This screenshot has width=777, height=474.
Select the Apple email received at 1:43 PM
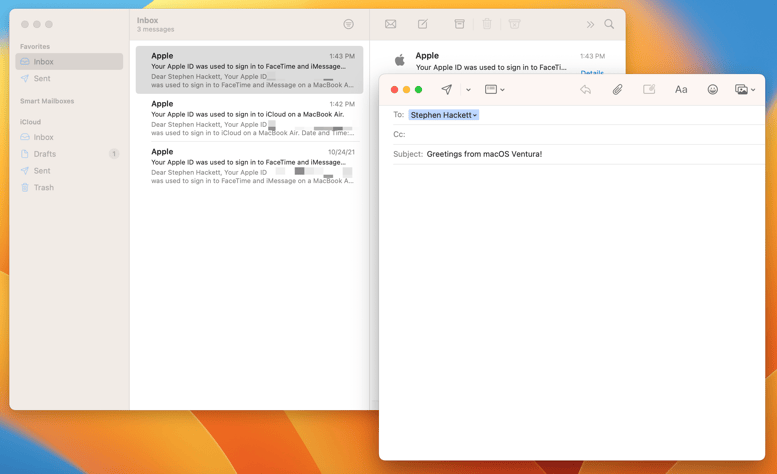[x=249, y=70]
